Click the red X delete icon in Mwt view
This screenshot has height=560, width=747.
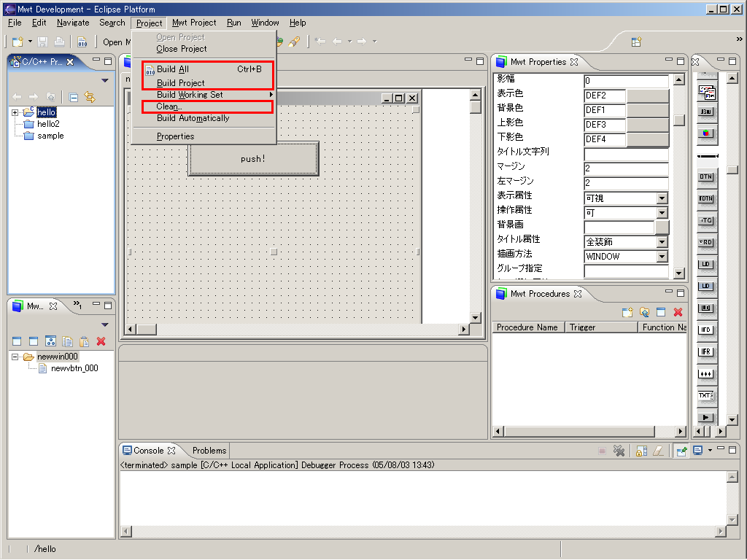coord(101,341)
